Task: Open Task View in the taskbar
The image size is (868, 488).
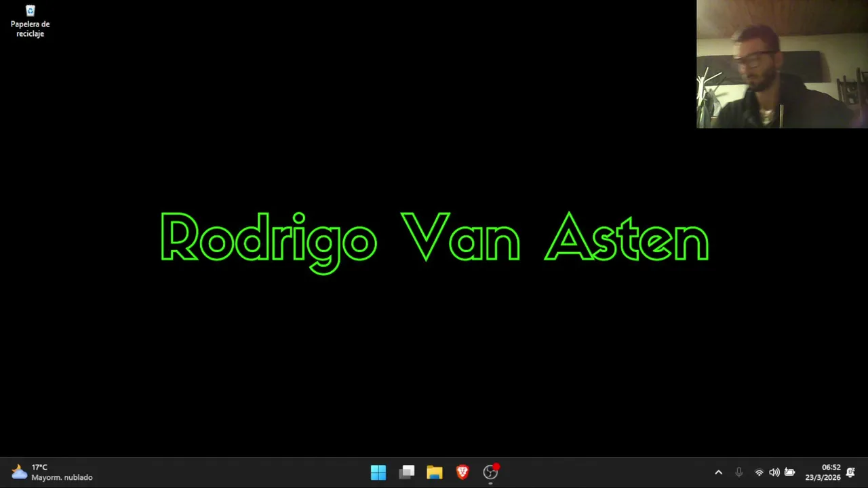Action: (407, 472)
